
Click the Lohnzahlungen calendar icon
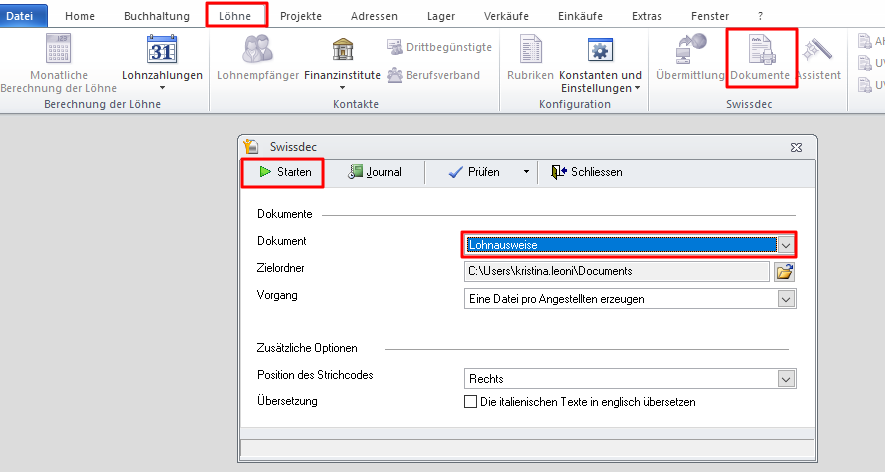(161, 51)
